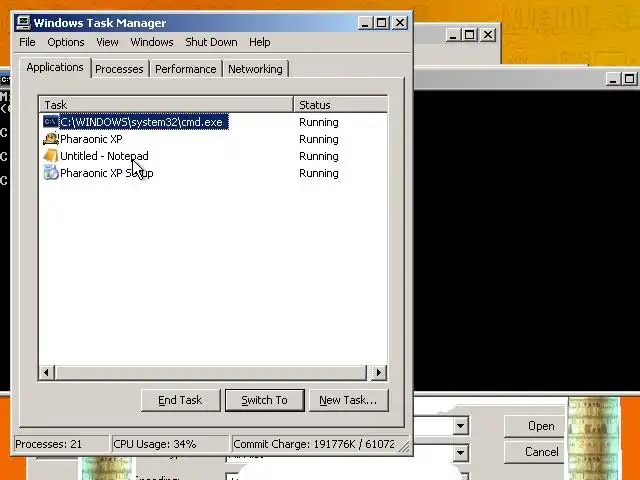Open the File menu
The height and width of the screenshot is (480, 640).
tap(27, 42)
